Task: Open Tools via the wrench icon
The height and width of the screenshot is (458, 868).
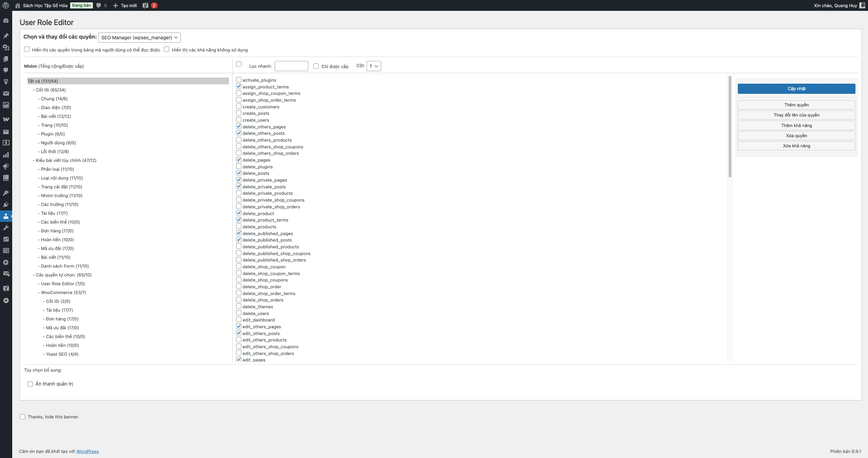Action: point(6,228)
